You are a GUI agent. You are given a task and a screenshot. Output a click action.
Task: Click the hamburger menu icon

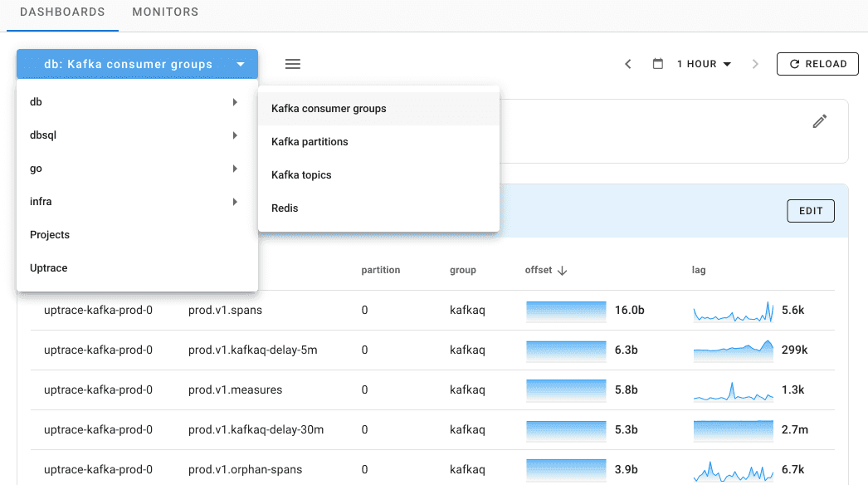coord(293,64)
